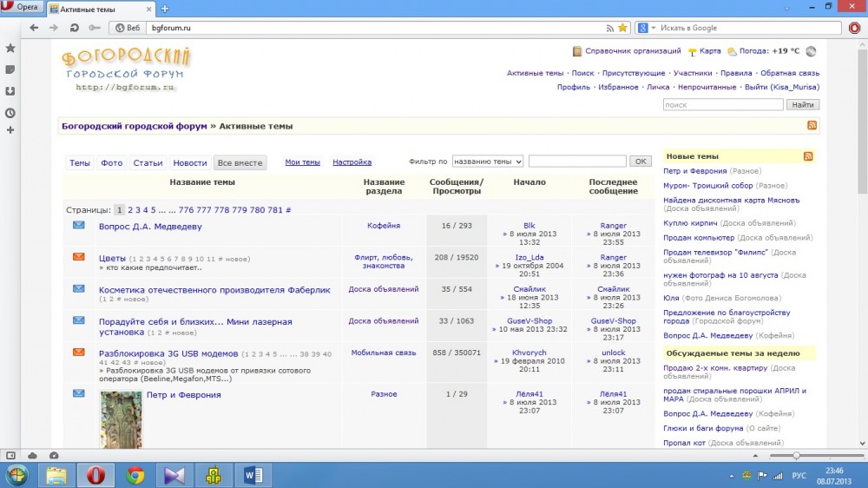The width and height of the screenshot is (868, 488).
Task: Launch Google Chrome from the taskbar
Action: 135,475
